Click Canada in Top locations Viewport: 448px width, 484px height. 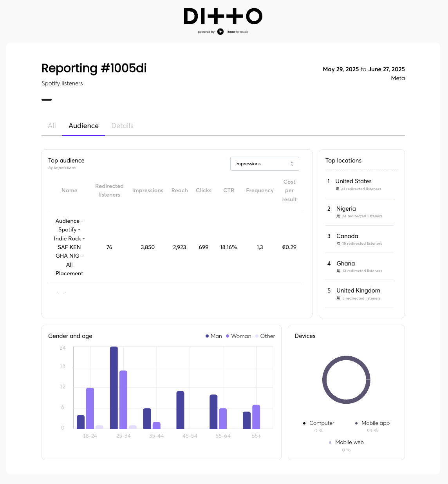(x=347, y=236)
